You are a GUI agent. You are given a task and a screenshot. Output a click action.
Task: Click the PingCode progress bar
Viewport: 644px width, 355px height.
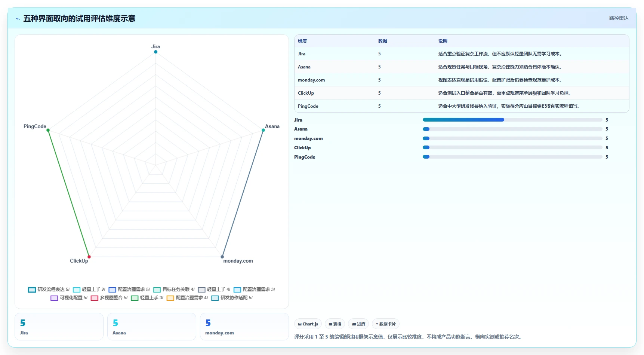tap(512, 157)
